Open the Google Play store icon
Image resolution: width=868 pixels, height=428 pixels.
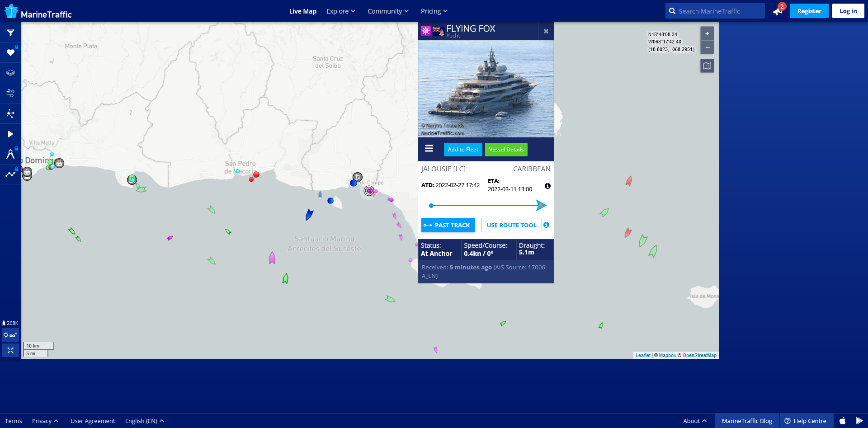pyautogui.click(x=859, y=421)
